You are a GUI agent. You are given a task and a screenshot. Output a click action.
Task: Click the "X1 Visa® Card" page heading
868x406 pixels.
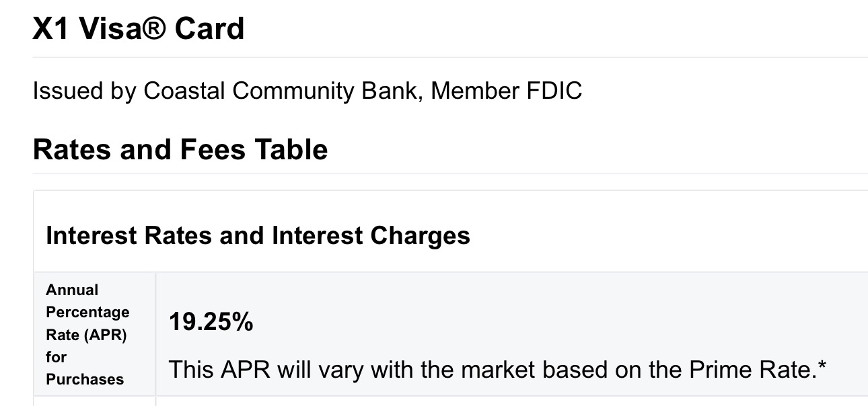click(x=138, y=30)
